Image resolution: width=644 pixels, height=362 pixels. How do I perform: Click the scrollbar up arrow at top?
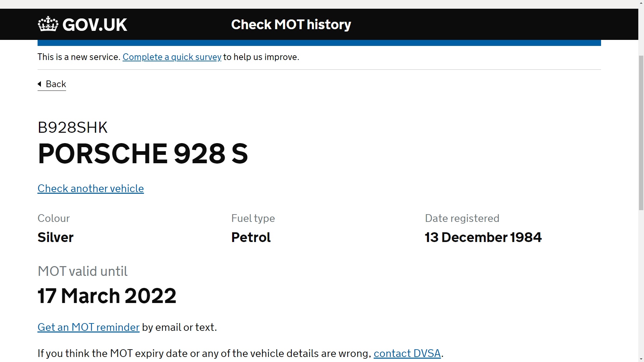pos(641,3)
